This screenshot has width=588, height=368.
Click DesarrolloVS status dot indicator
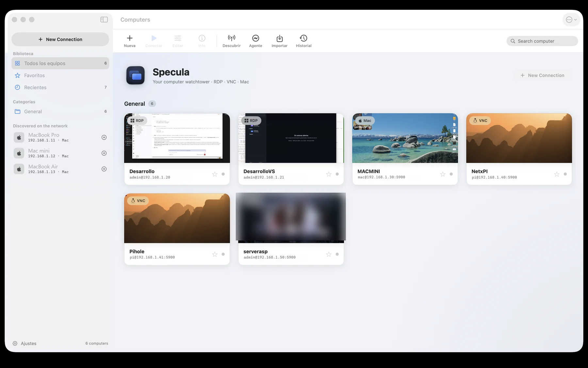337,174
